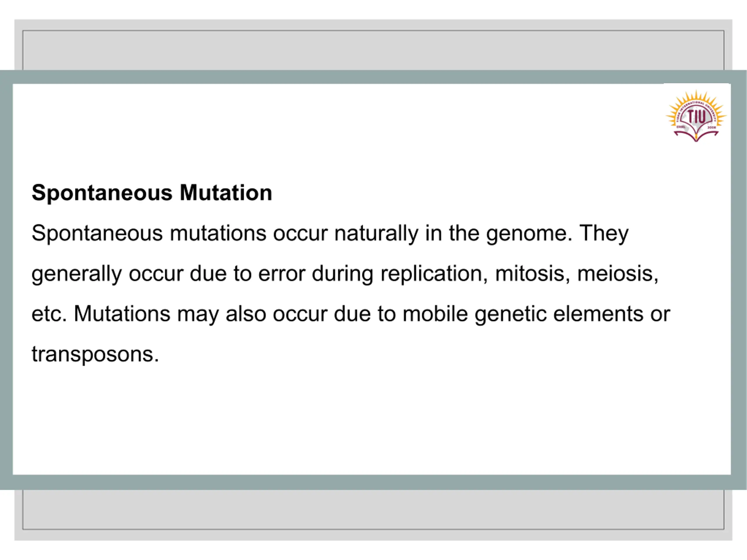Click the gray header box above slide

point(373,50)
